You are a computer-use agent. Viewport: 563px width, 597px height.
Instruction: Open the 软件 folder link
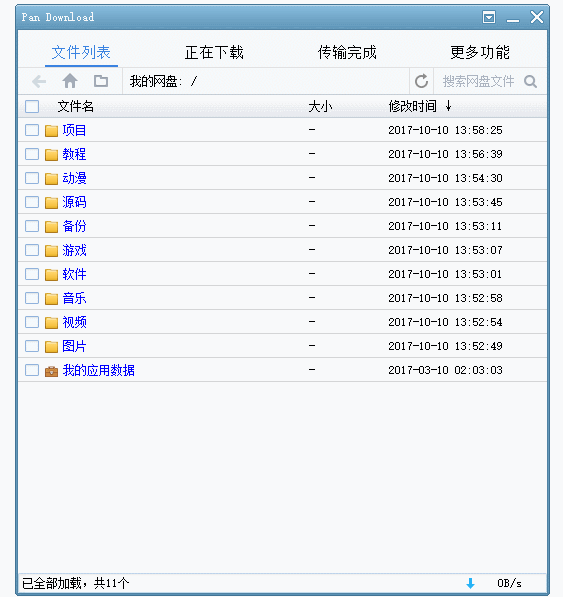pos(74,274)
